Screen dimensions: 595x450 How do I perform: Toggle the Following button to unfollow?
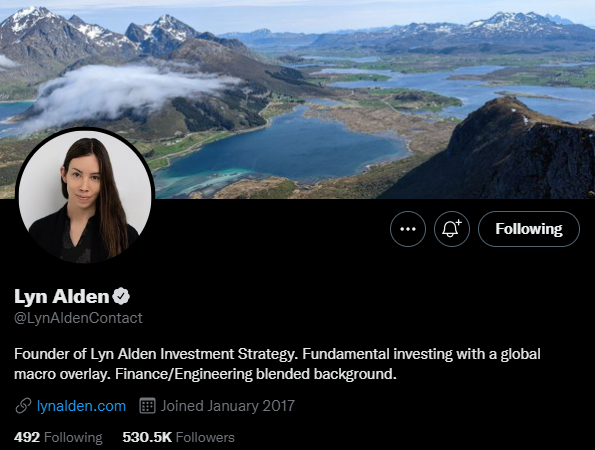tap(529, 229)
